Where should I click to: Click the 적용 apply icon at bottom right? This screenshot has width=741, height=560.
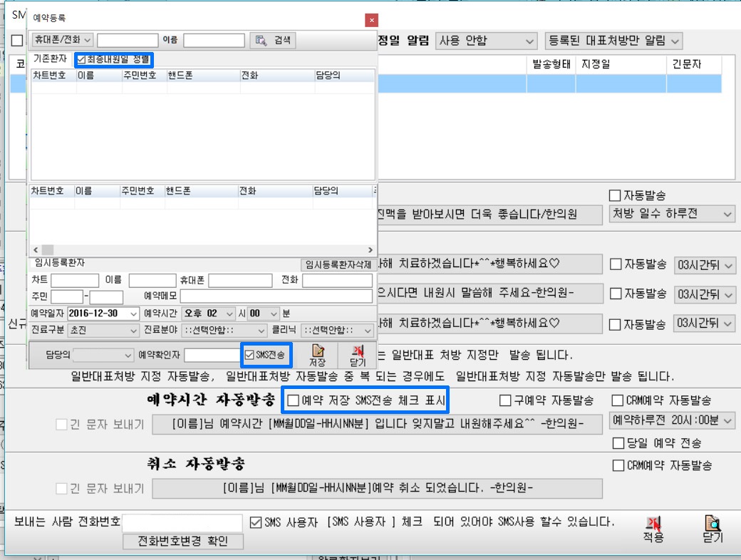tap(653, 529)
